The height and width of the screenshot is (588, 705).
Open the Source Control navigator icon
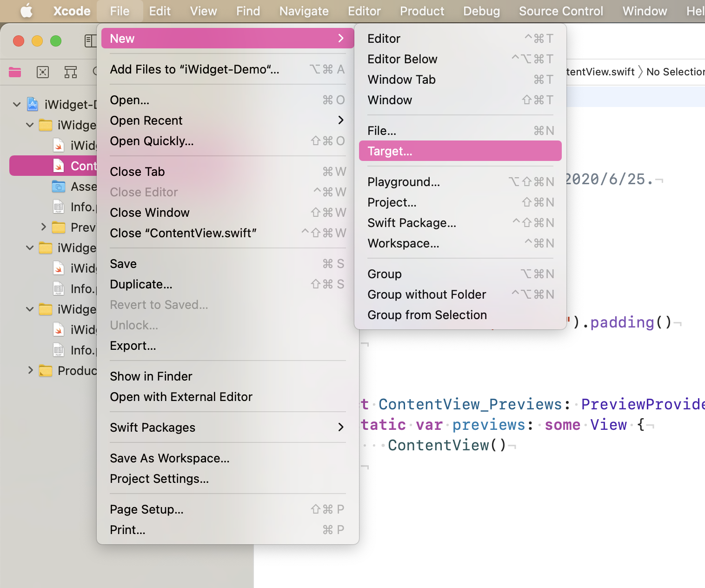43,72
